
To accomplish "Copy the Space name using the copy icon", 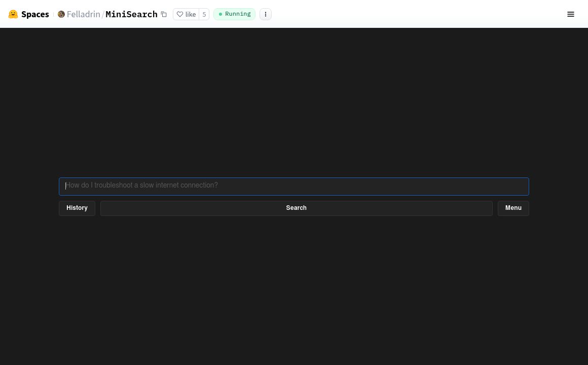I will click(x=164, y=14).
